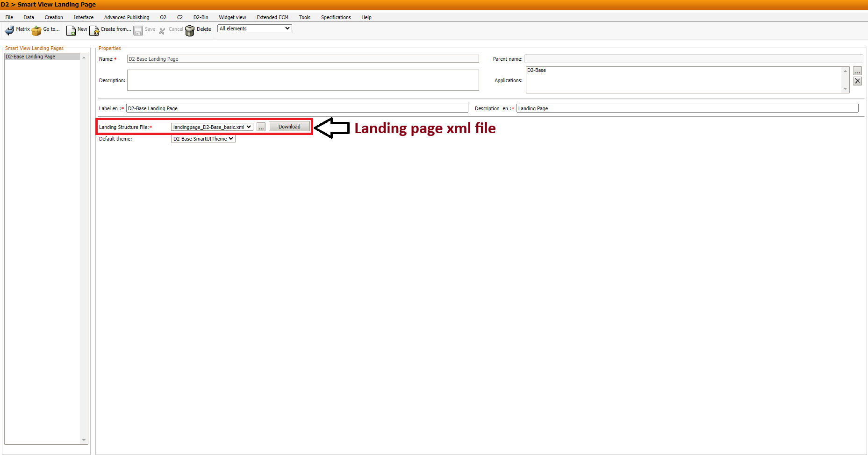Open the Tools menu
This screenshot has width=868, height=455.
pyautogui.click(x=305, y=17)
